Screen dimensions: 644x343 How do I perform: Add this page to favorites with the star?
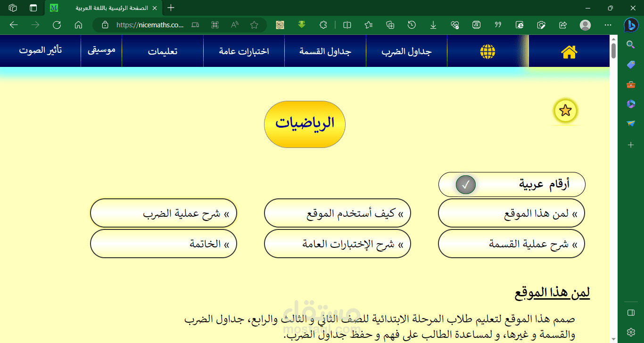point(254,25)
